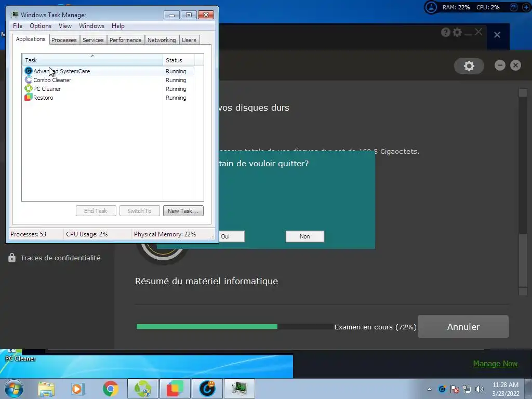The image size is (532, 399).
Task: Open the taskbar clock showing 11:28 AM
Action: coord(506,389)
